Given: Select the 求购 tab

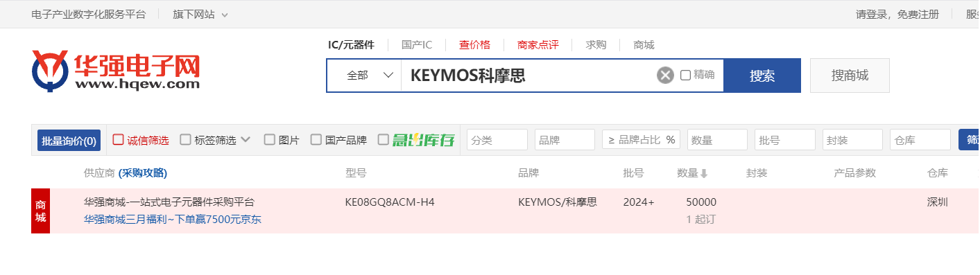Looking at the screenshot, I should 596,45.
